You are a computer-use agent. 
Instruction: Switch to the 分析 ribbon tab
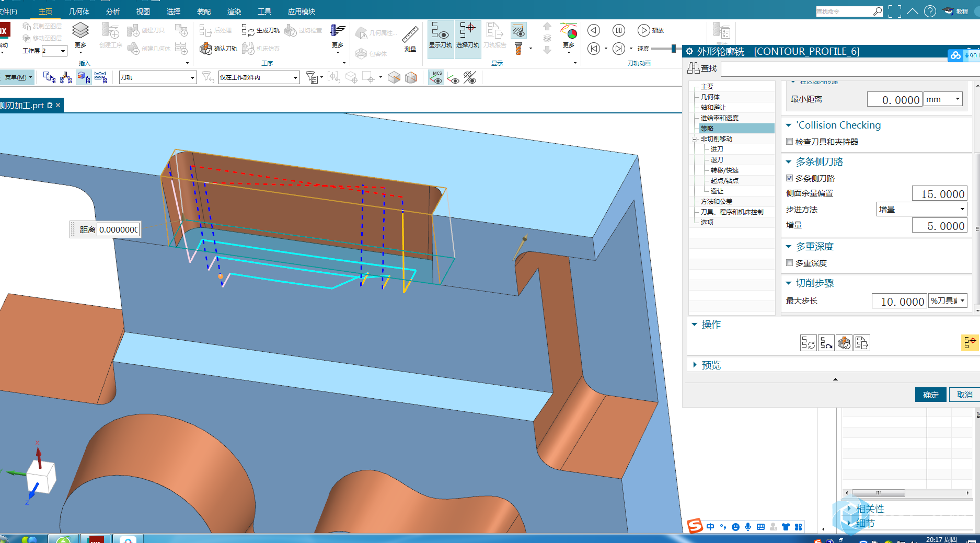(x=112, y=11)
